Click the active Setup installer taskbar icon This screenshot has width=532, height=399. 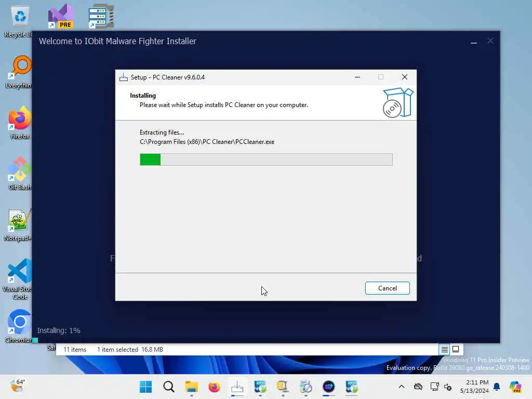tap(237, 387)
